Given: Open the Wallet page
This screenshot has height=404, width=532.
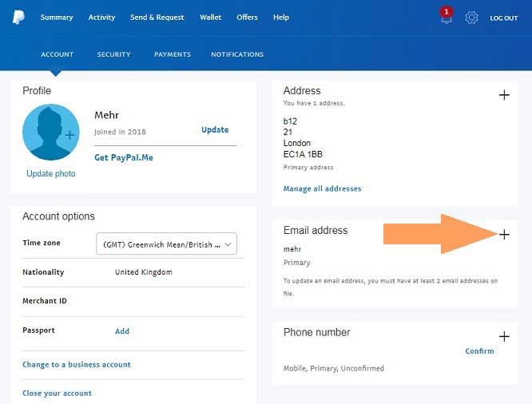Looking at the screenshot, I should point(210,18).
